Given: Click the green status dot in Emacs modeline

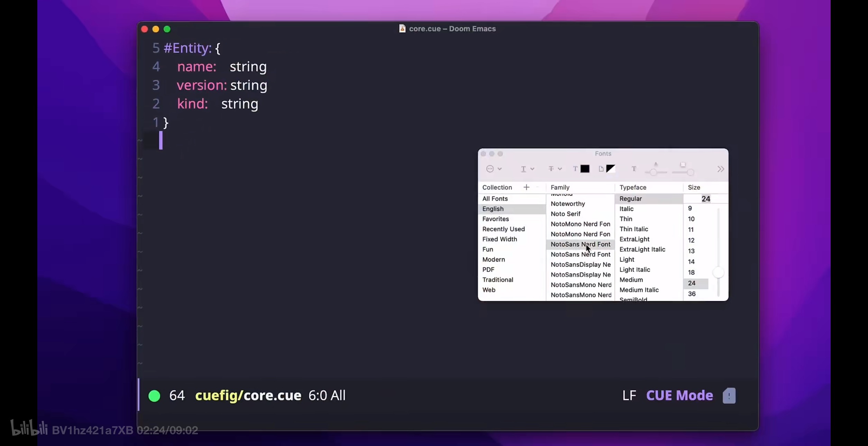Looking at the screenshot, I should click(x=154, y=396).
